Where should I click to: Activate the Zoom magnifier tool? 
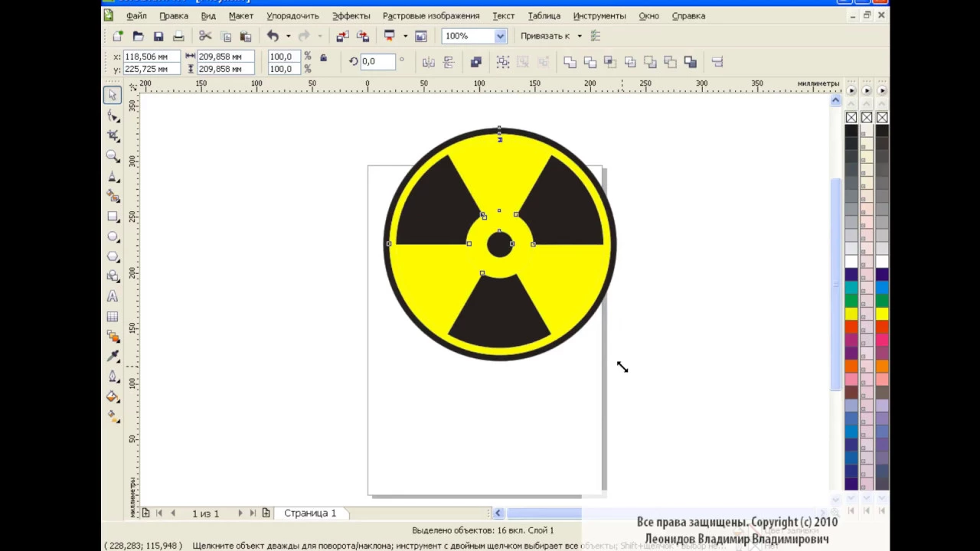pyautogui.click(x=113, y=156)
